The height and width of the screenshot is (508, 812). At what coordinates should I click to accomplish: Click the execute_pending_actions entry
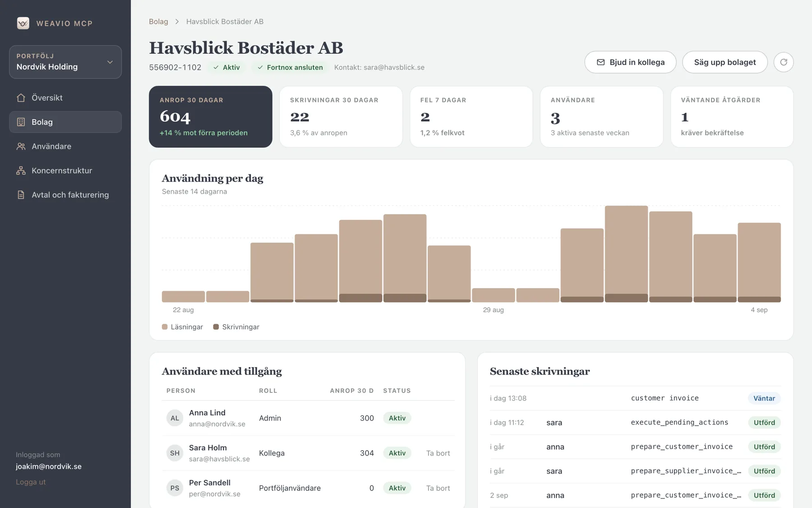coord(635,423)
